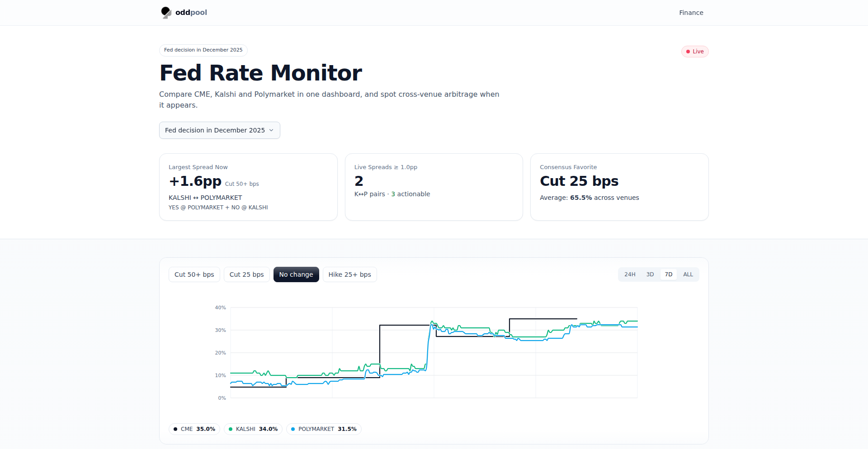Click the Largest Spread Now card value +1.6pp

pos(195,181)
